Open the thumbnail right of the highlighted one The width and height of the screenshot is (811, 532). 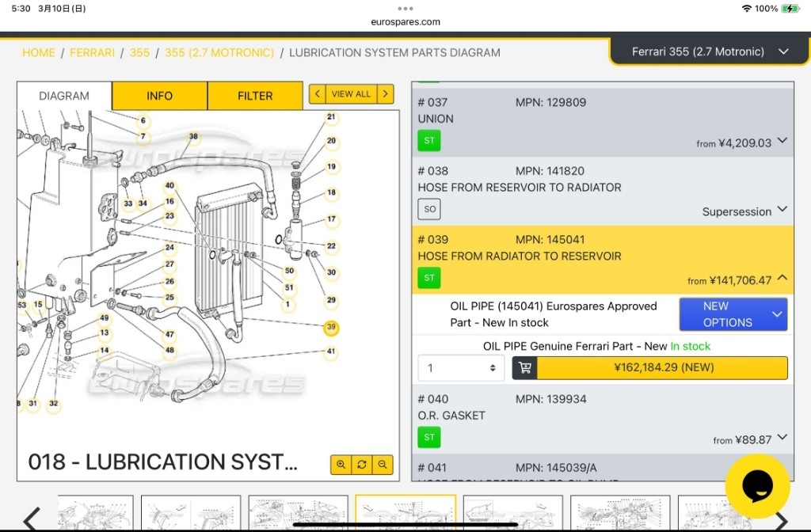[x=513, y=513]
